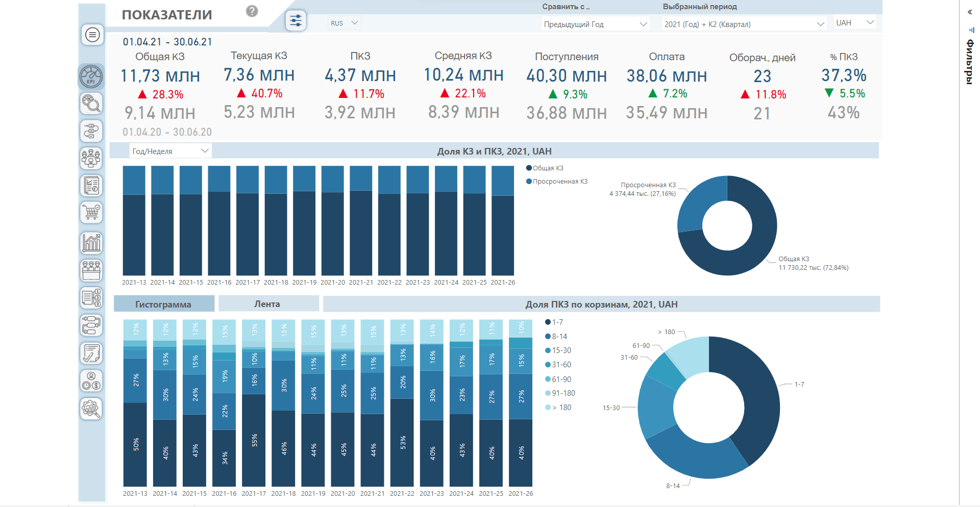The height and width of the screenshot is (507, 980).
Task: Switch to the 'Гистограмма' tab
Action: pyautogui.click(x=163, y=305)
